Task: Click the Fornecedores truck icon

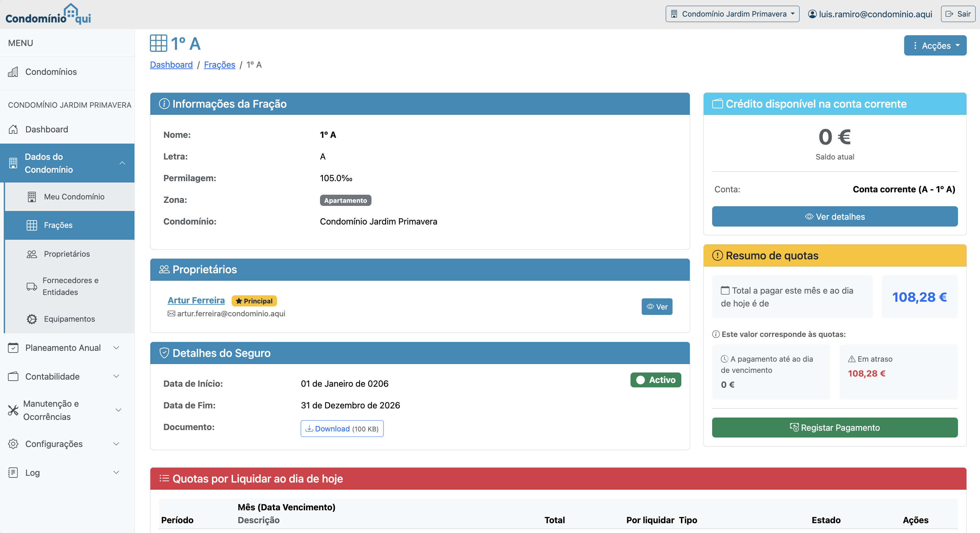Action: pos(32,286)
